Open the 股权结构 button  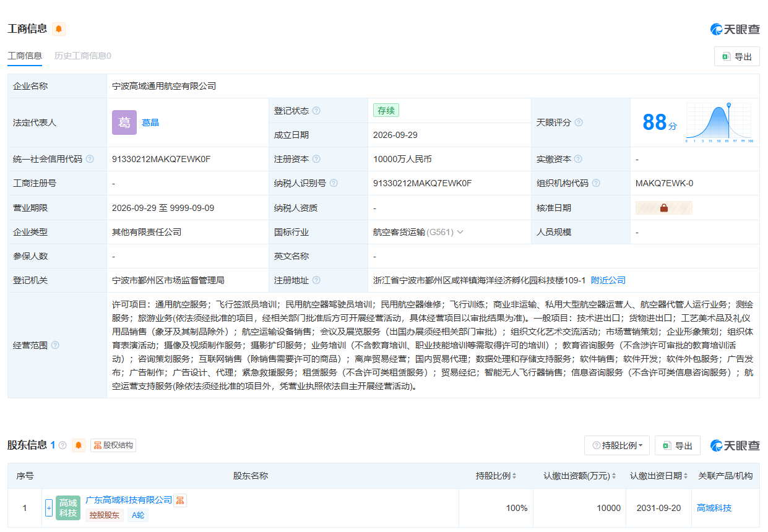[113, 445]
